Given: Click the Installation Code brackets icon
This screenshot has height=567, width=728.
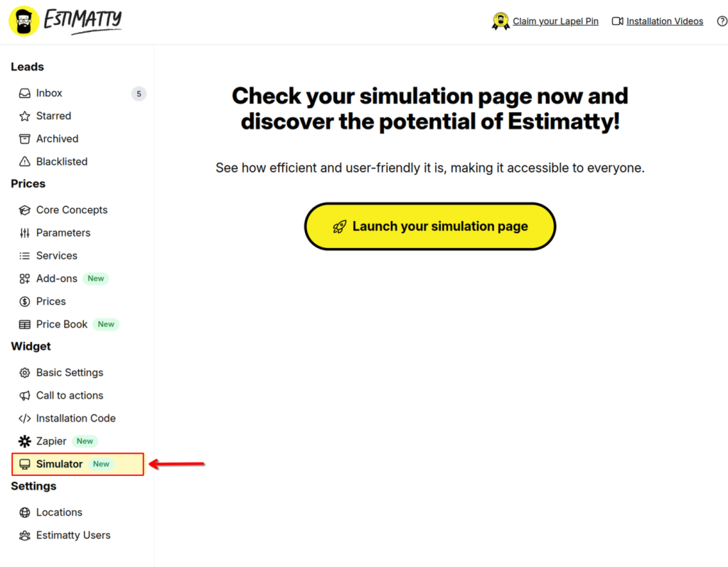Looking at the screenshot, I should (25, 418).
